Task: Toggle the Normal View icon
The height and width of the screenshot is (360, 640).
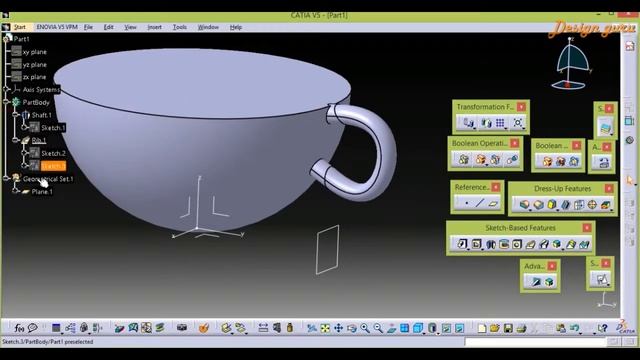Action: [391, 328]
